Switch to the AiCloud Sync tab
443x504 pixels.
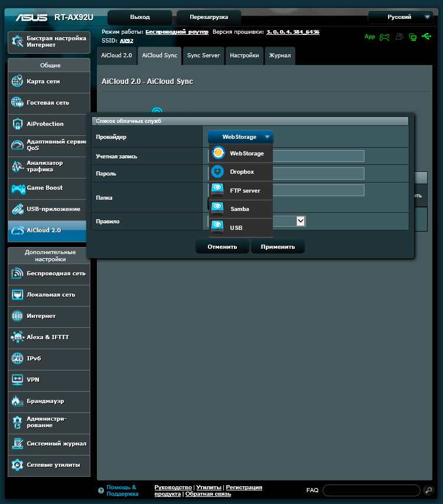(159, 56)
